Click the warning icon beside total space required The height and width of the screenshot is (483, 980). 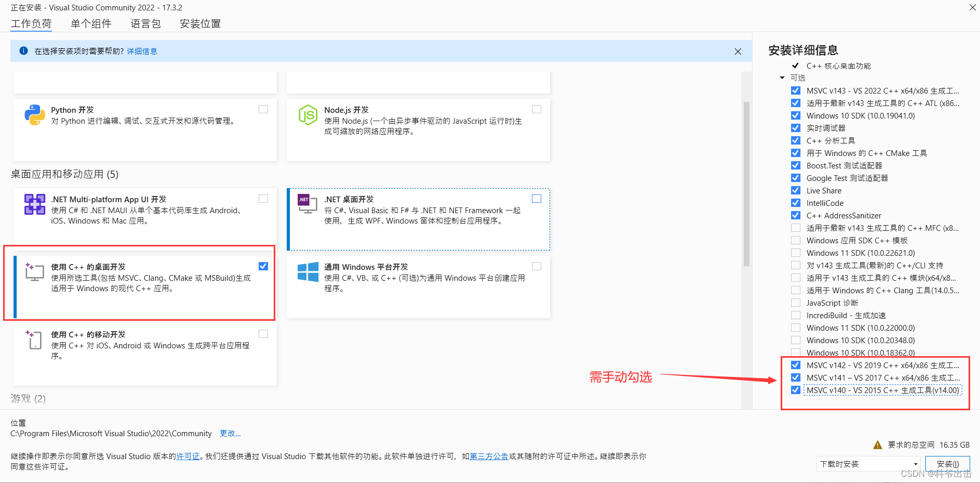pos(877,445)
